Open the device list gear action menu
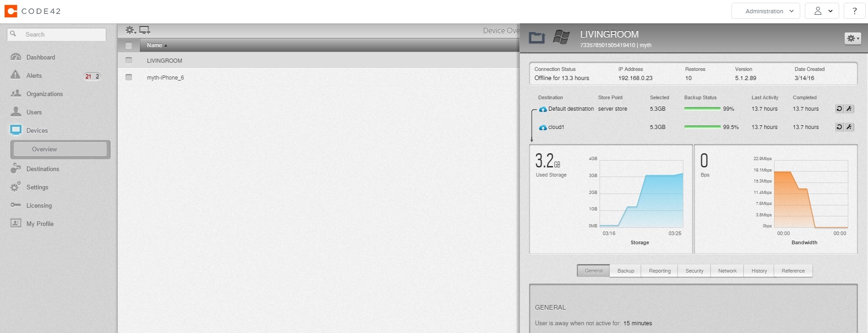The height and width of the screenshot is (333, 868). (131, 30)
